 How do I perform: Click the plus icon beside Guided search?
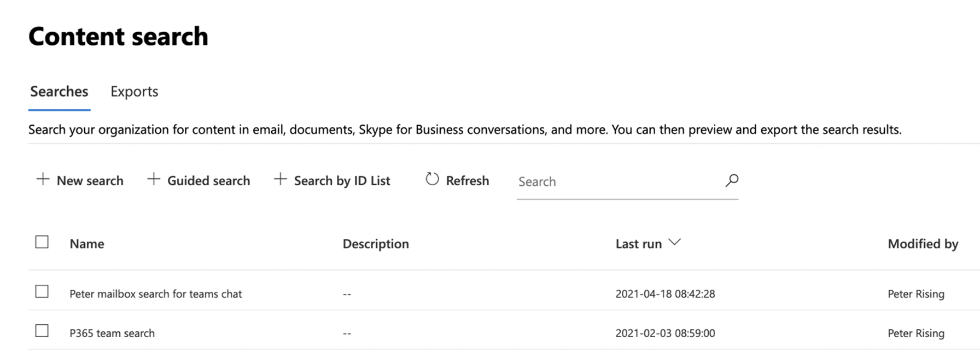(x=154, y=179)
